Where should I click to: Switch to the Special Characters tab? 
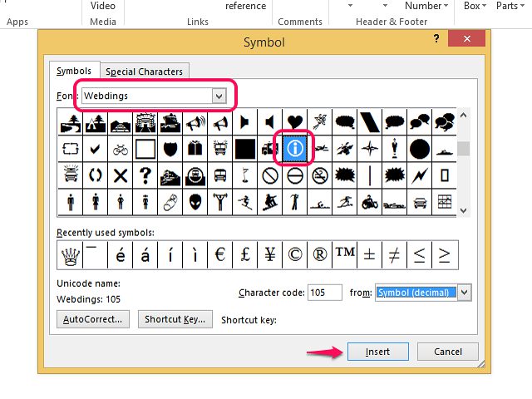click(x=144, y=71)
